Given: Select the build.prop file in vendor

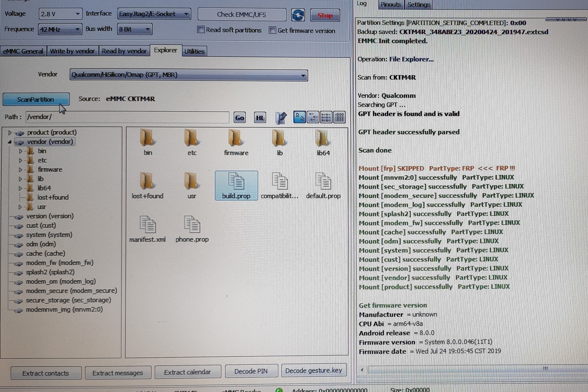Looking at the screenshot, I should click(235, 184).
